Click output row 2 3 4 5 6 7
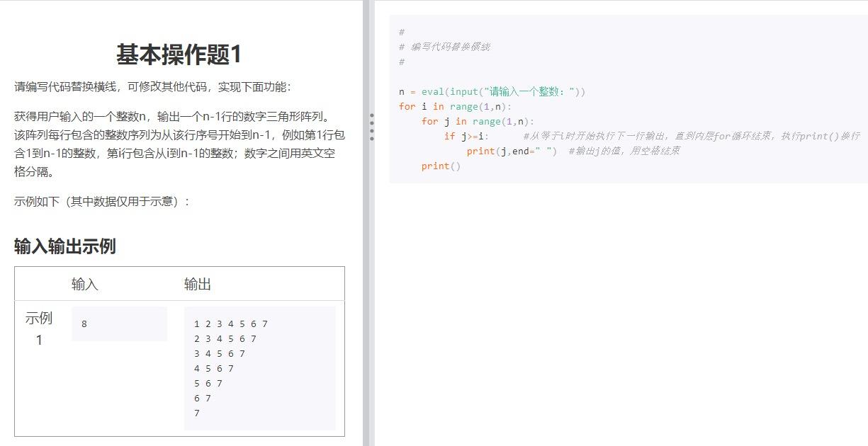Screen dimensions: 868x446 pyautogui.click(x=225, y=339)
